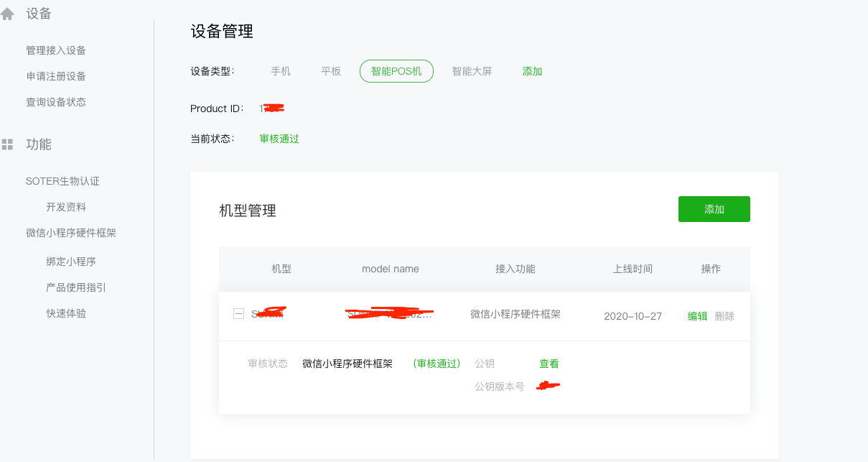
Task: Click 查看 next to 公钥
Action: [x=549, y=364]
